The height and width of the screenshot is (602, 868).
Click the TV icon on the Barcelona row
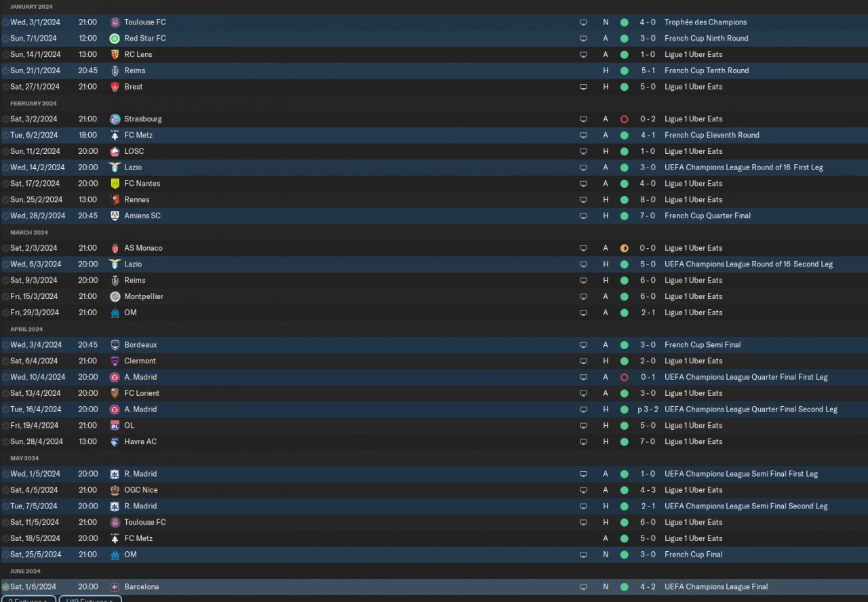point(583,587)
